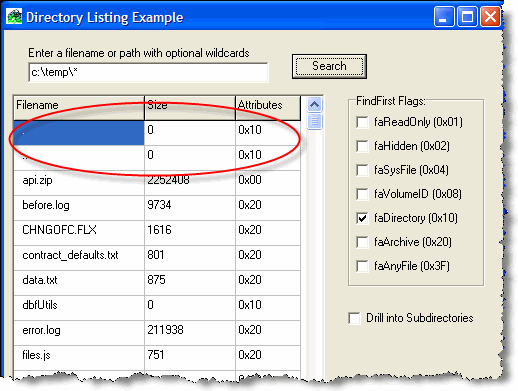This screenshot has width=518, height=391.
Task: Tick the faSysFile (0x04) checkbox
Action: (x=362, y=170)
